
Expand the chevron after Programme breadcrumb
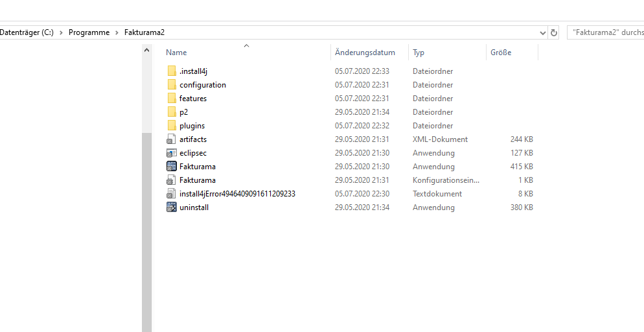[x=117, y=32]
